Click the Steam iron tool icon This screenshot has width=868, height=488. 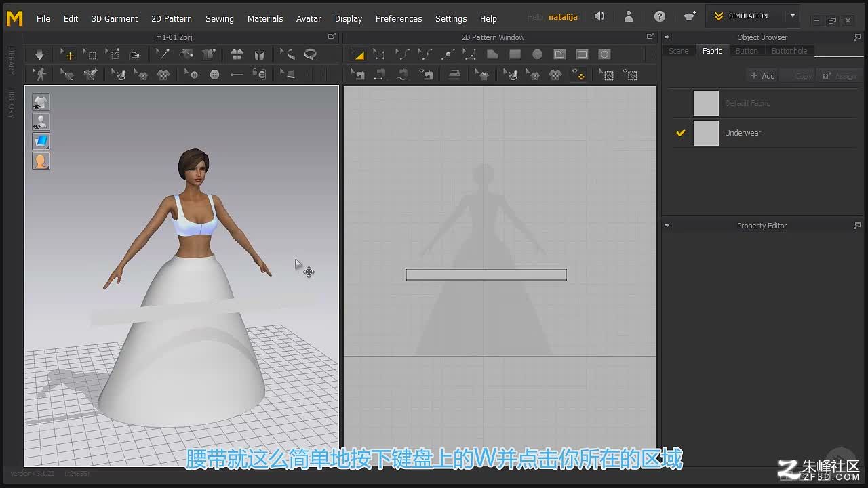point(454,75)
